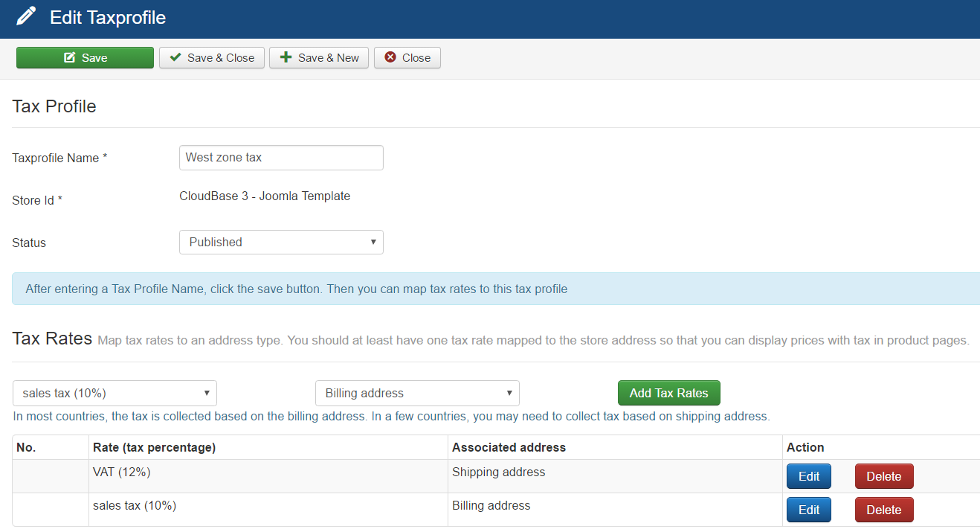This screenshot has height=529, width=980.
Task: Click the Save & Close button label
Action: [221, 58]
